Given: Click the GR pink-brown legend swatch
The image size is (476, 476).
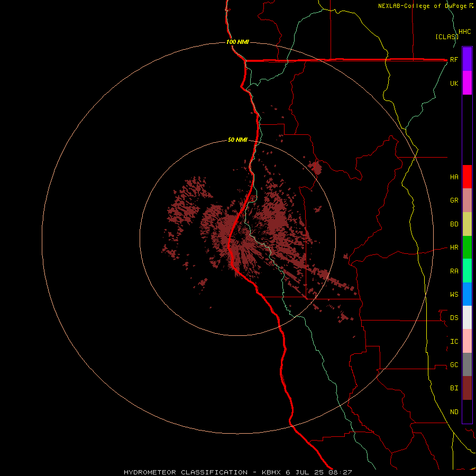Looking at the screenshot, I should (x=467, y=200).
